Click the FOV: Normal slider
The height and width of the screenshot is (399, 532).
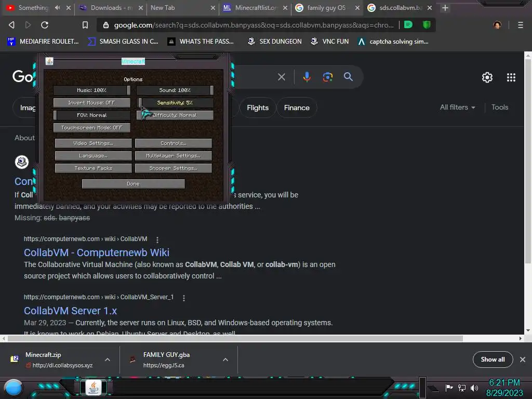tap(92, 115)
